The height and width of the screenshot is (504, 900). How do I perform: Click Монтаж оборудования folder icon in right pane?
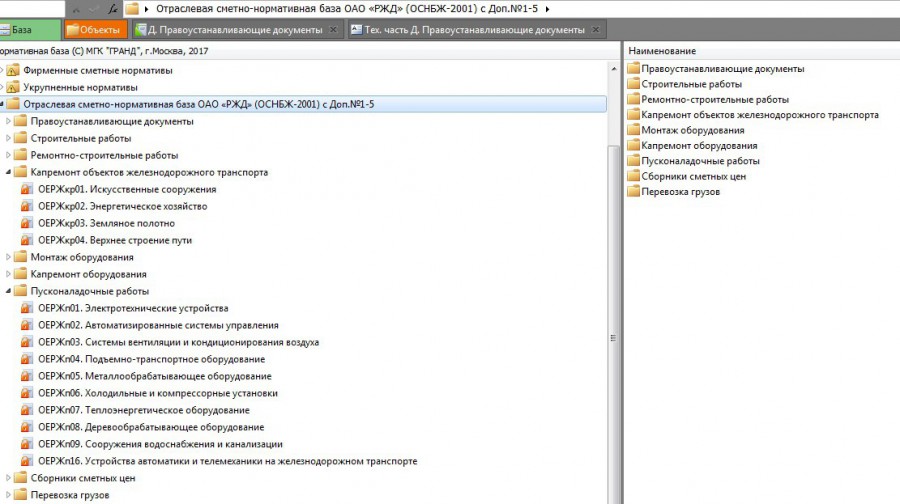(633, 130)
